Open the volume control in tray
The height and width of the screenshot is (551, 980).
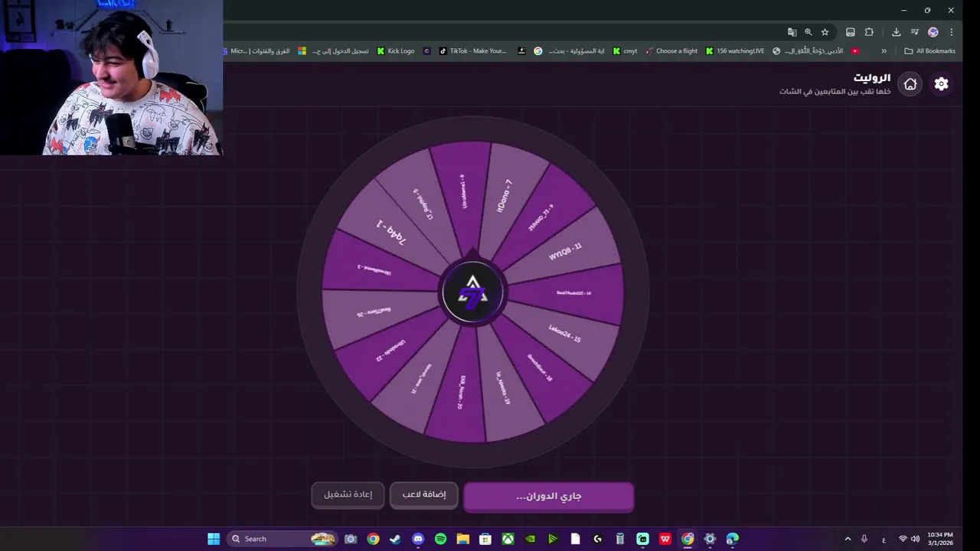915,539
